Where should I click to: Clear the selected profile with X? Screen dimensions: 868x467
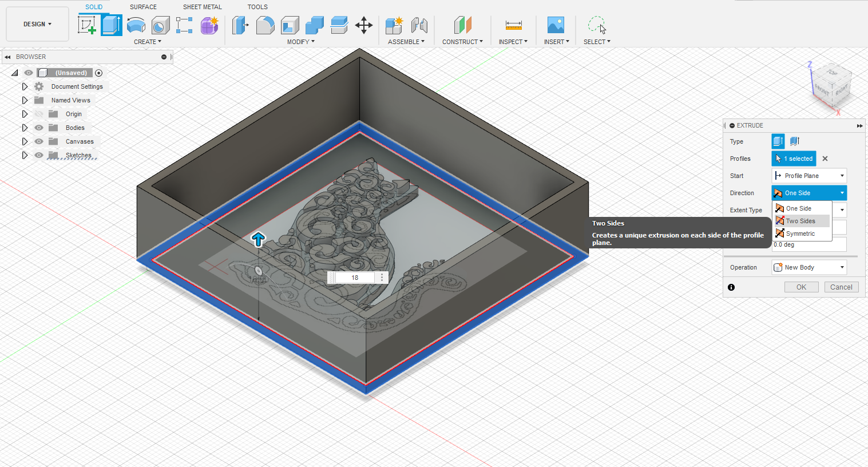(825, 159)
